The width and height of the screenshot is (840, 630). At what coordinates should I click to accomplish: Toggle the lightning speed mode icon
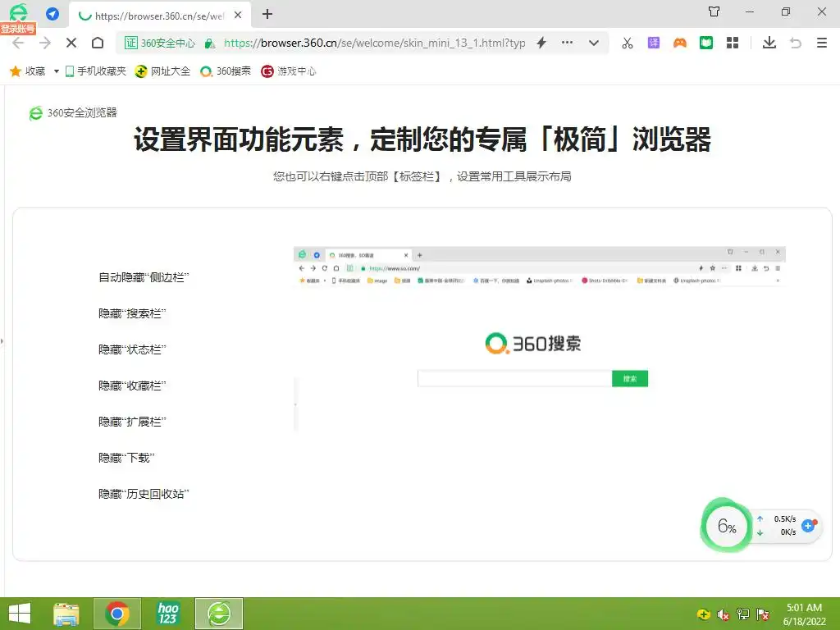(541, 43)
